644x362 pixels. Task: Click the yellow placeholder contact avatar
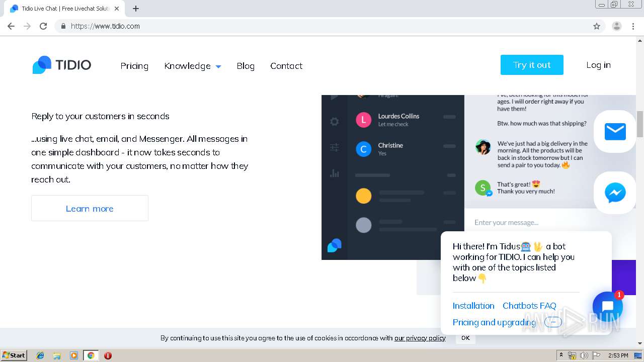363,196
